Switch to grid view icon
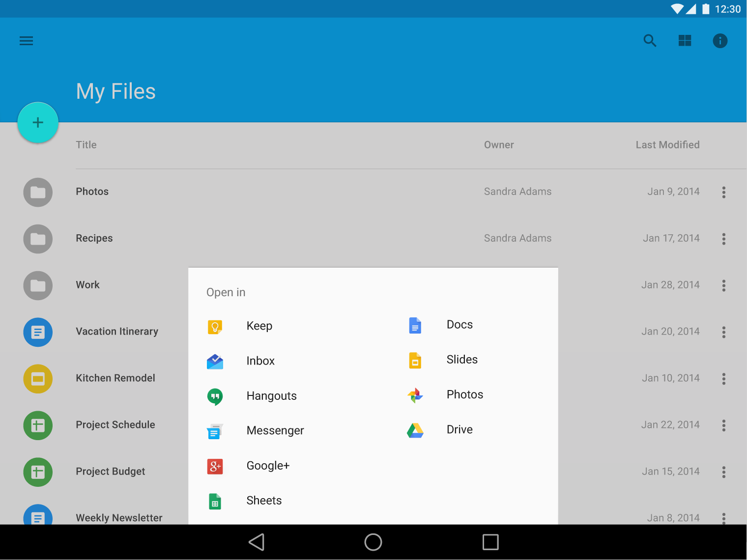Screen dimensions: 747x560 click(685, 41)
